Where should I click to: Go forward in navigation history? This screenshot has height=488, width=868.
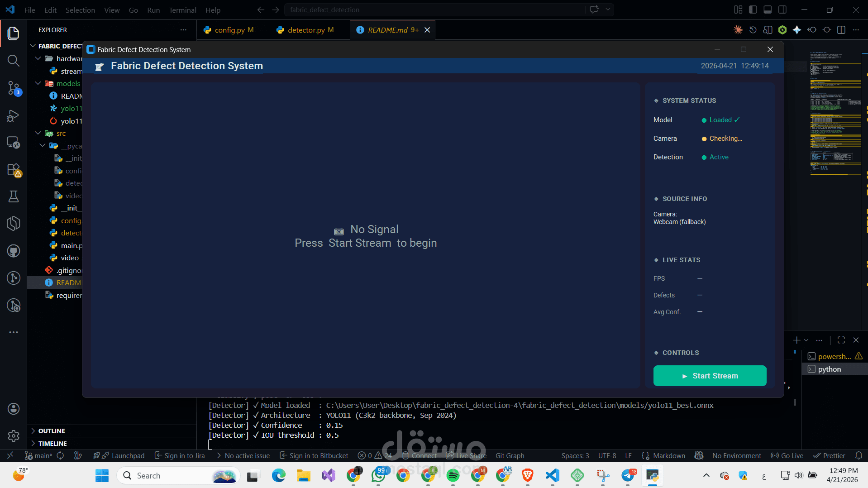coord(276,10)
